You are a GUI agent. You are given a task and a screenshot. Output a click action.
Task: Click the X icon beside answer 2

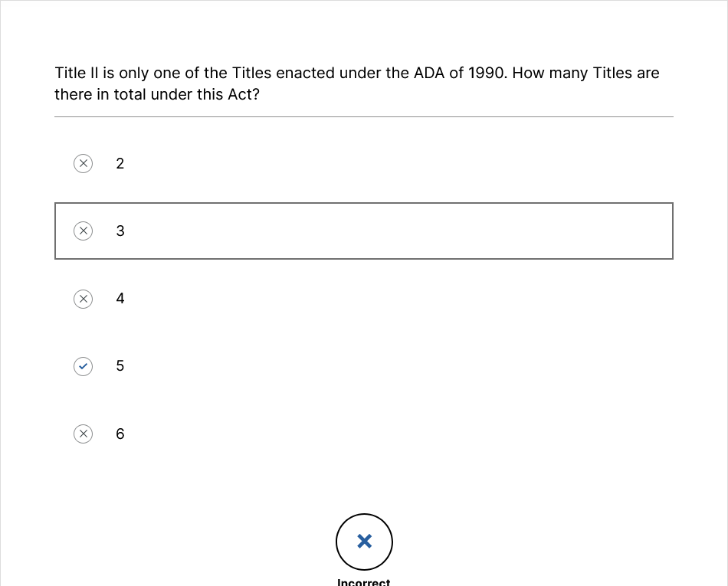pyautogui.click(x=83, y=164)
